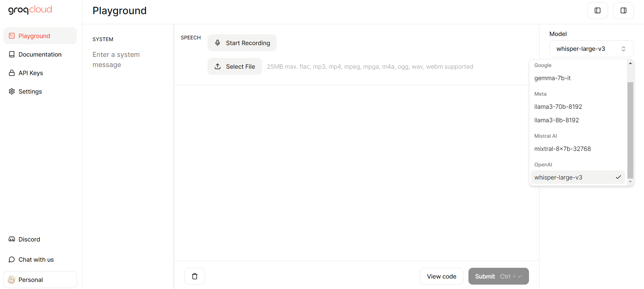The height and width of the screenshot is (289, 644).
Task: Click the Google group heading
Action: [x=543, y=65]
